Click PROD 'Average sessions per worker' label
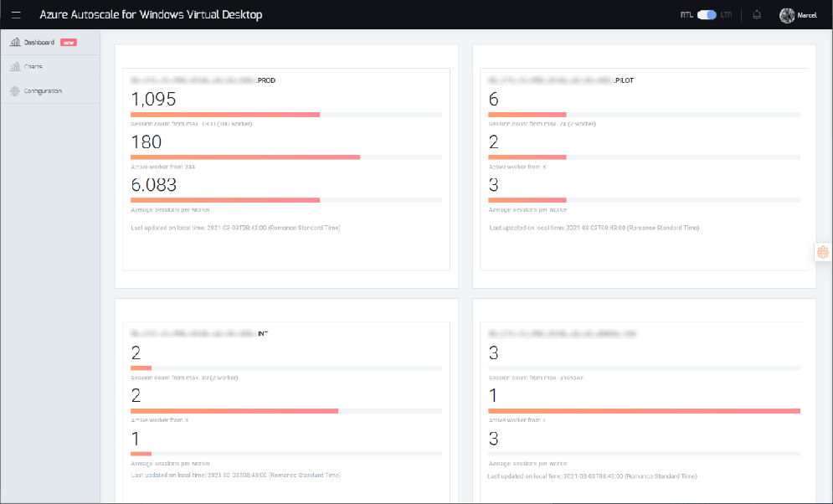This screenshot has width=833, height=504. [171, 210]
